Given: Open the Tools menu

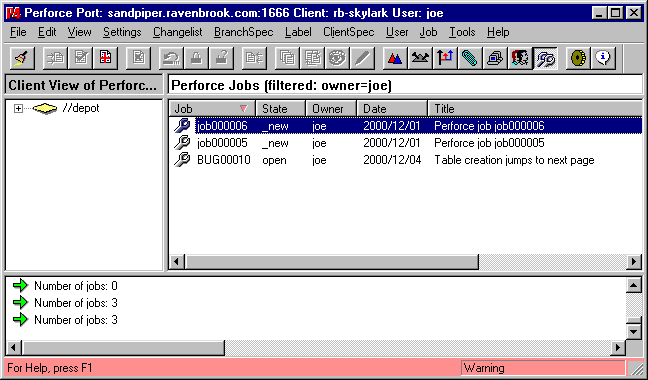Looking at the screenshot, I should point(462,32).
